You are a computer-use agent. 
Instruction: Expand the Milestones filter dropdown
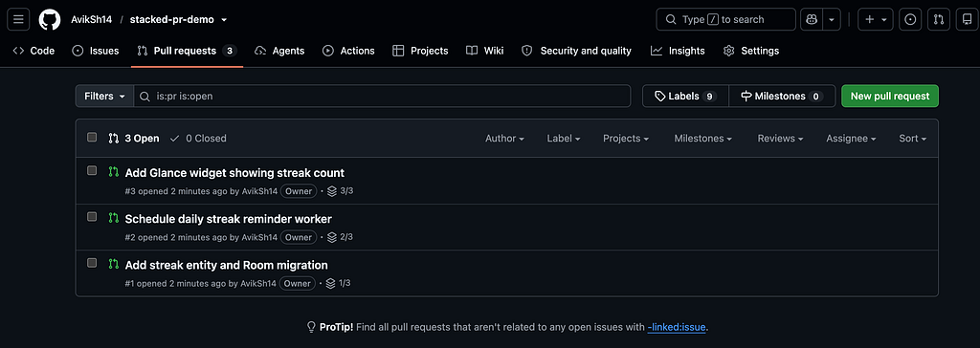[x=703, y=138]
